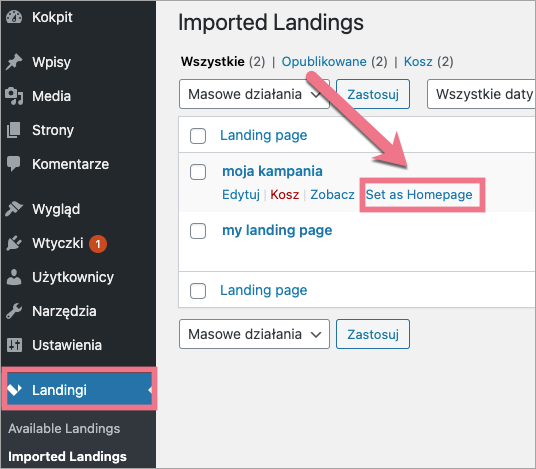Click the Narzędzia wrench icon
Screen dimensions: 536x469
coord(14,311)
